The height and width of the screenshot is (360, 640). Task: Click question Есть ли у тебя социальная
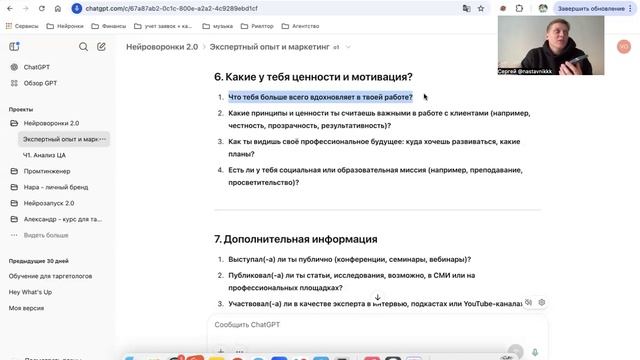[x=375, y=176]
